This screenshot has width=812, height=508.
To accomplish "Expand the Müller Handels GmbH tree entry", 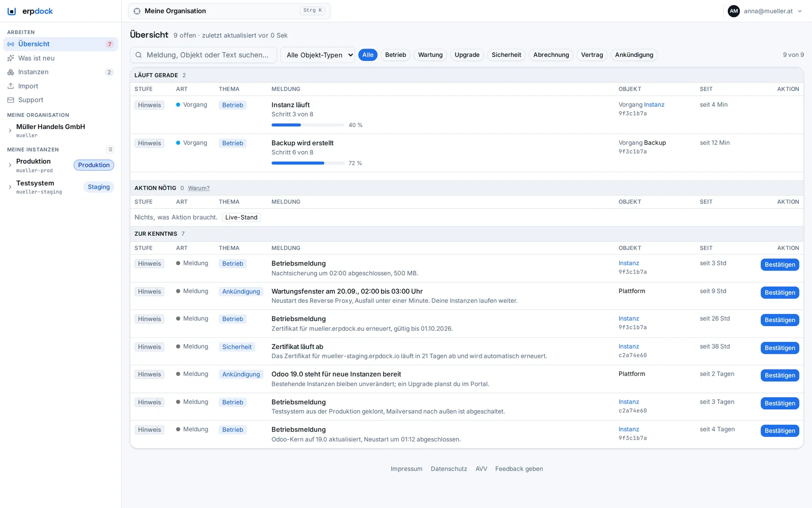I will (10, 131).
